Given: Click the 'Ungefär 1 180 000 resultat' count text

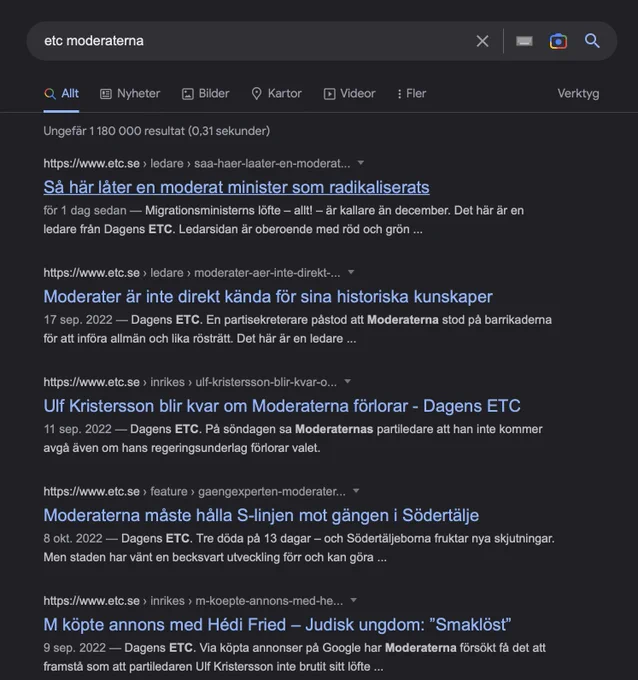Looking at the screenshot, I should point(157,131).
